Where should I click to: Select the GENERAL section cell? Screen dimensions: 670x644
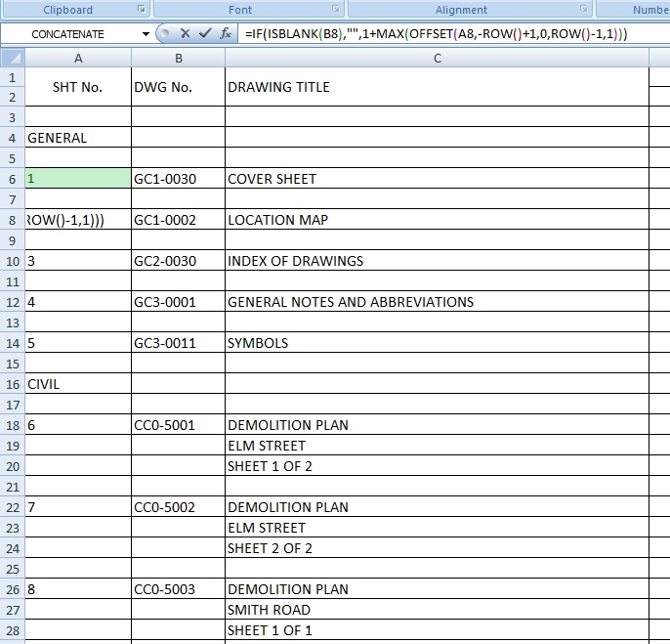pos(78,138)
